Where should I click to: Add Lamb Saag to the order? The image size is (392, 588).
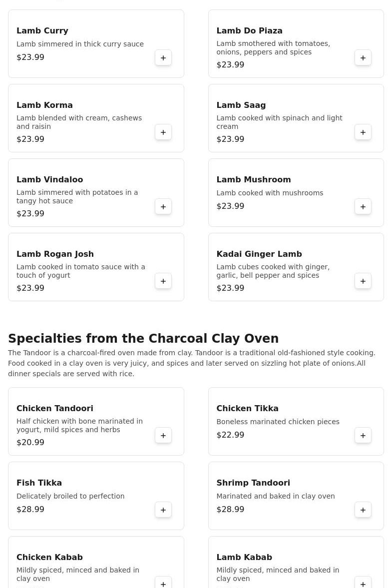(363, 132)
